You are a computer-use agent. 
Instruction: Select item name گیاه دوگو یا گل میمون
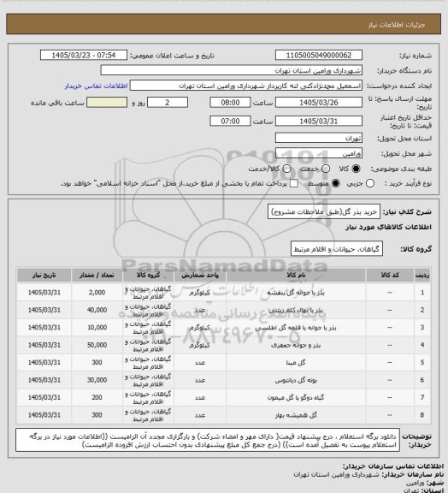tap(296, 398)
